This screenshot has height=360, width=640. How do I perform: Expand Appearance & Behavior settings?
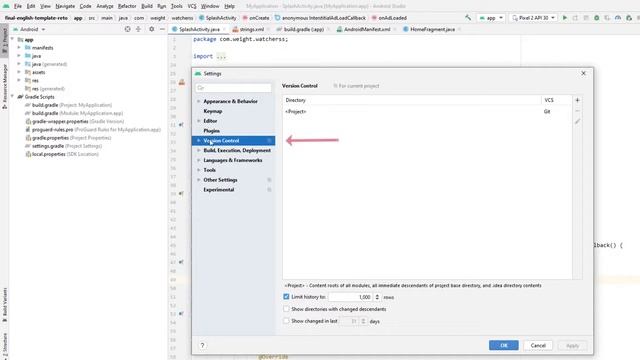pos(199,101)
